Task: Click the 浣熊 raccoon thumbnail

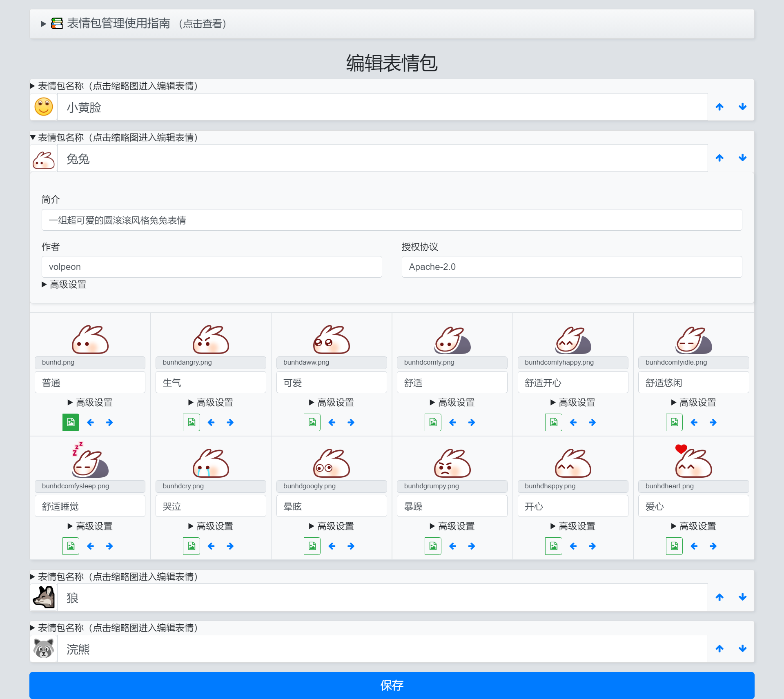Action: pos(44,648)
